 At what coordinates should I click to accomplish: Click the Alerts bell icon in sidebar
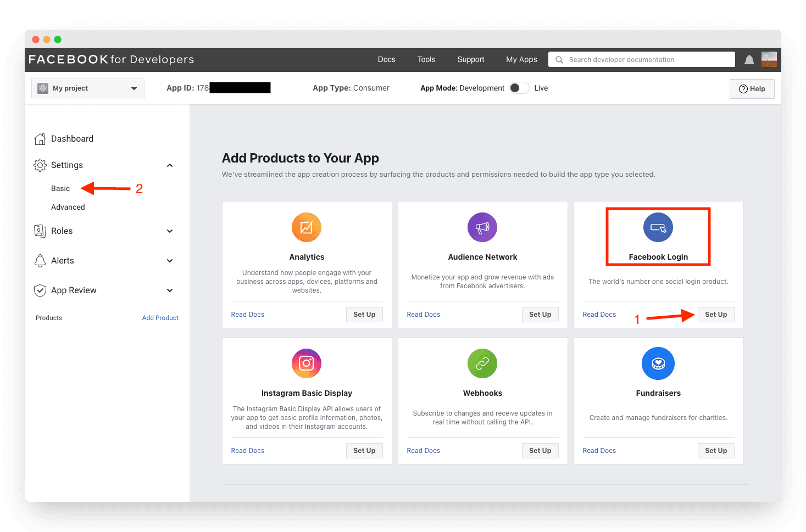click(40, 261)
